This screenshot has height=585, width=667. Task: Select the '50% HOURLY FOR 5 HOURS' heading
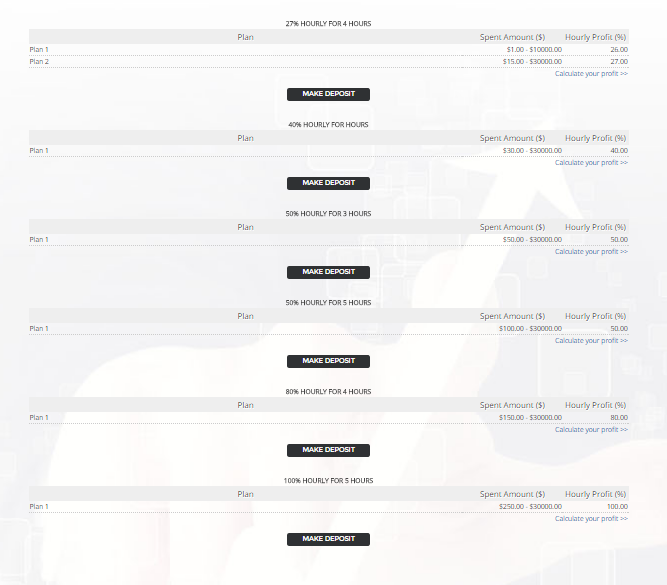pyautogui.click(x=328, y=302)
